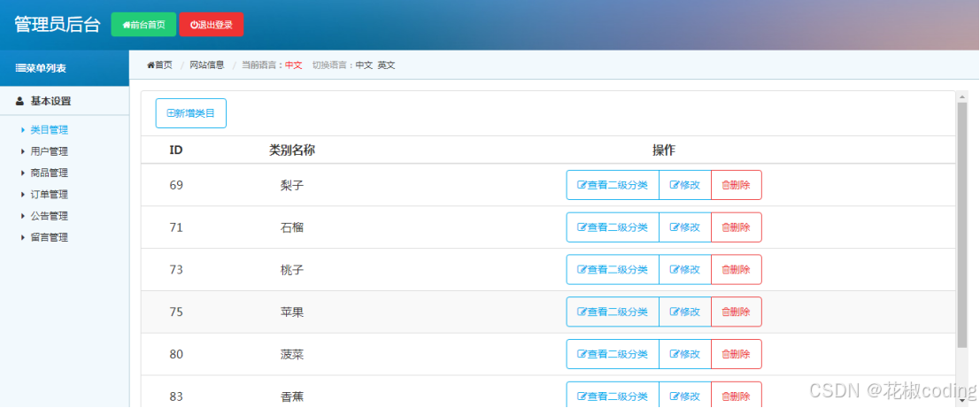Viewport: 980px width, 408px height.
Task: Delete the 香蕉 category
Action: point(737,396)
